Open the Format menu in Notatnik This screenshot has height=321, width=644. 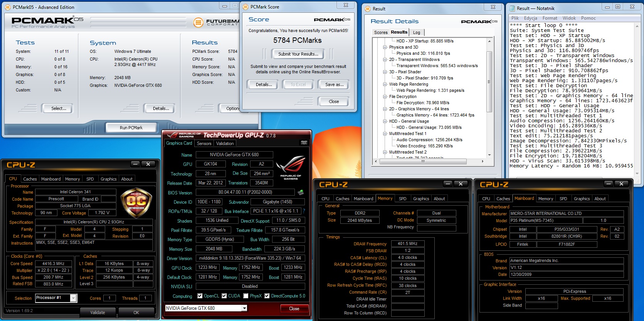pos(550,18)
